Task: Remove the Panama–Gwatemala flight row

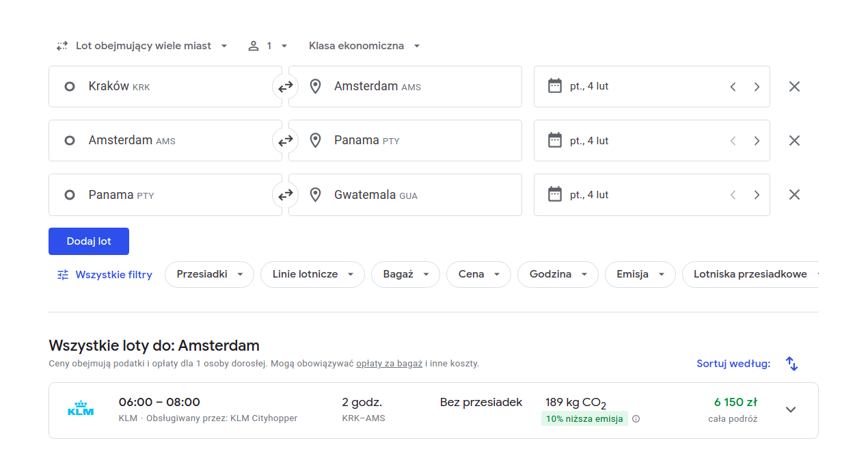Action: 794,195
